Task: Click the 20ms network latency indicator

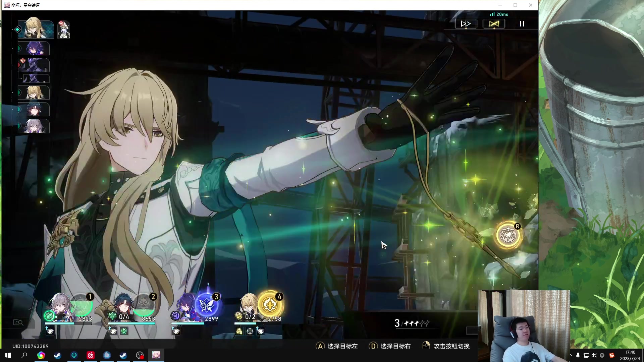Action: pyautogui.click(x=499, y=14)
